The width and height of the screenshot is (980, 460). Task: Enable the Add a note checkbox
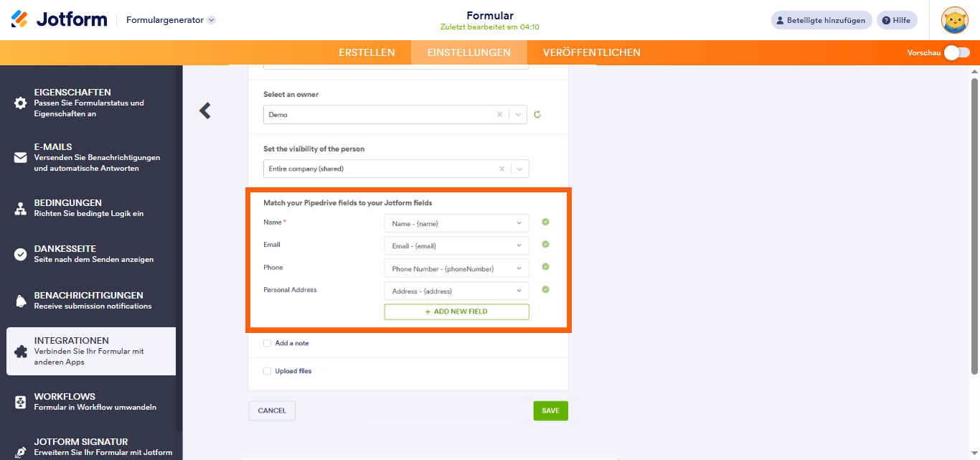click(266, 343)
